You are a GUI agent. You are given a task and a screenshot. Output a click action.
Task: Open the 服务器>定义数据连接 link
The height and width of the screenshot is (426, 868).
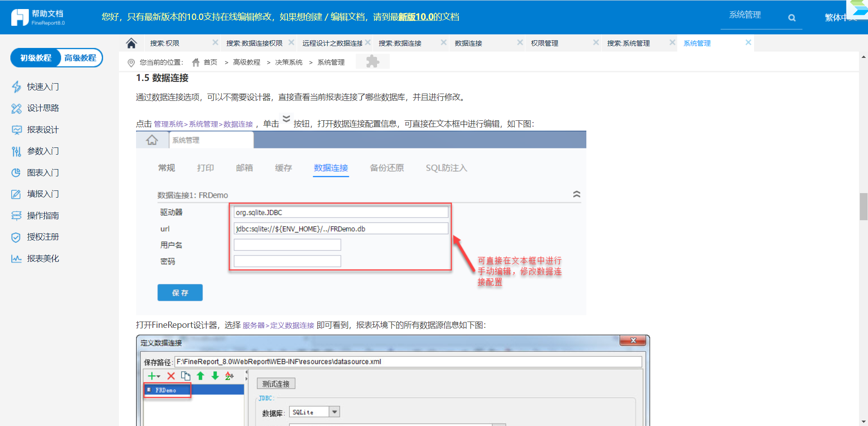coord(278,326)
